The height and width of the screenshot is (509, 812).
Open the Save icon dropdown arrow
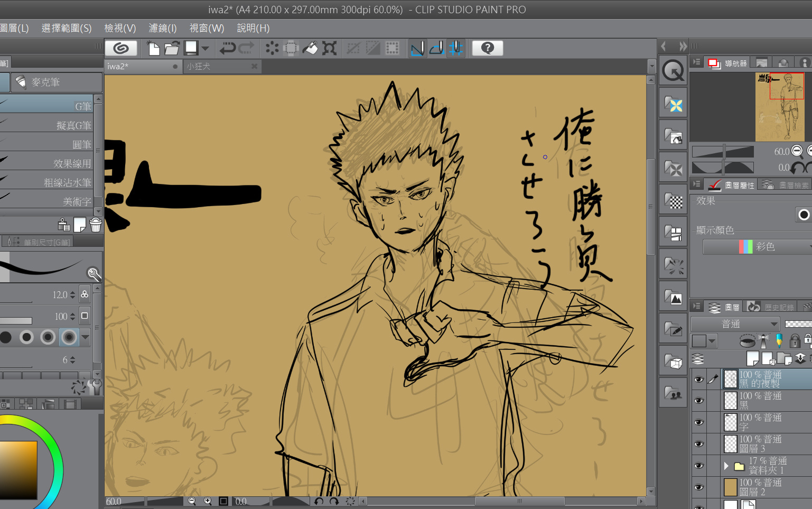[205, 49]
